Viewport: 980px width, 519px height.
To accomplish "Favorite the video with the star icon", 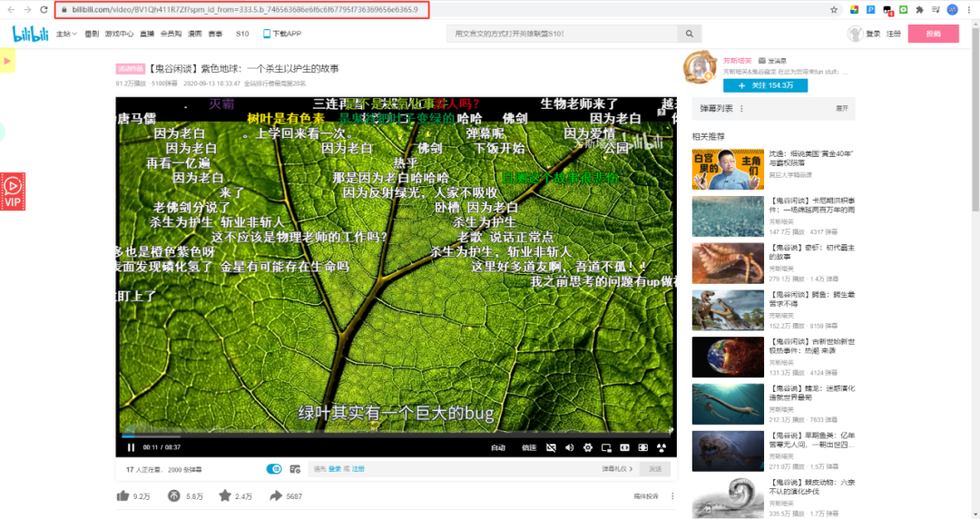I will click(x=225, y=496).
